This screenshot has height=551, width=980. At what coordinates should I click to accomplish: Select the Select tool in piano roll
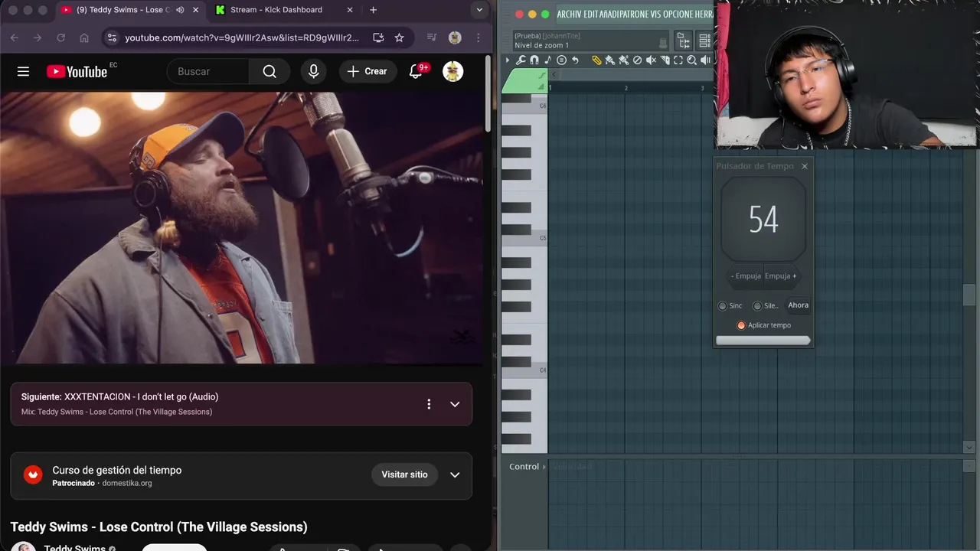pos(678,60)
